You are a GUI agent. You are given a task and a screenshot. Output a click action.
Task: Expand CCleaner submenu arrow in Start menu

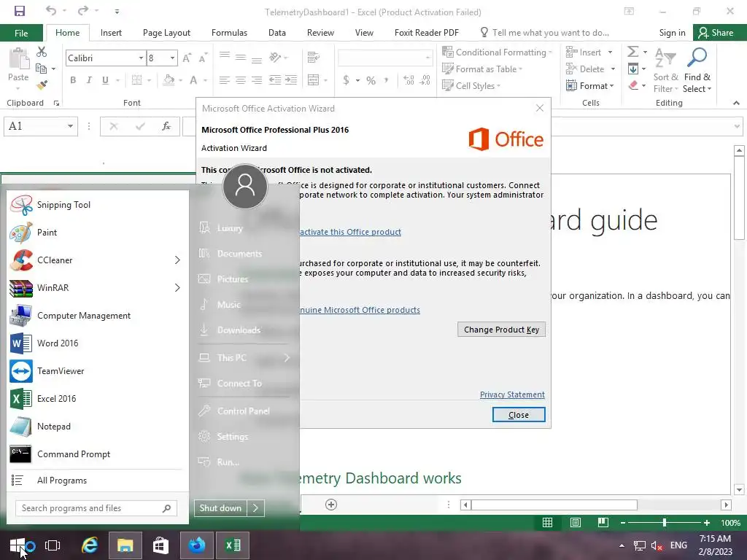pos(177,260)
